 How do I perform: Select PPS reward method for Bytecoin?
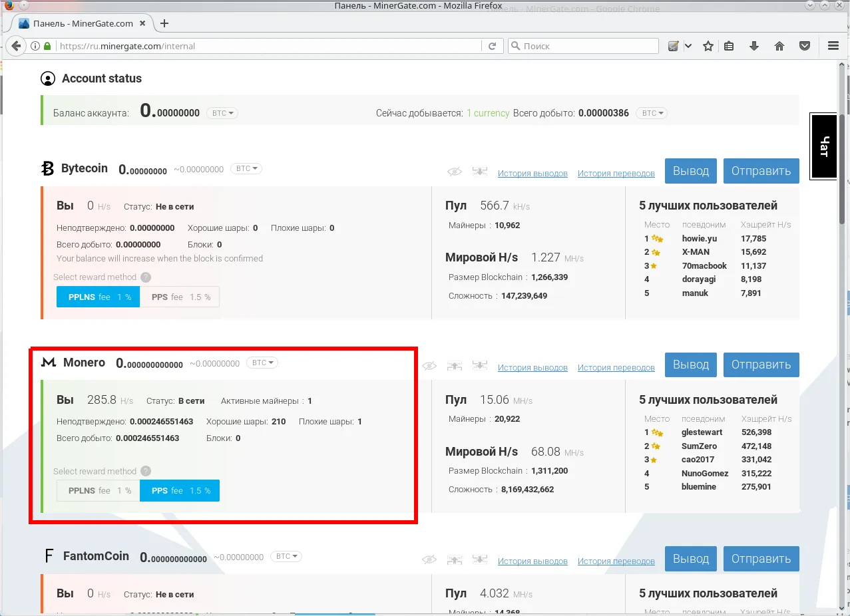point(180,297)
